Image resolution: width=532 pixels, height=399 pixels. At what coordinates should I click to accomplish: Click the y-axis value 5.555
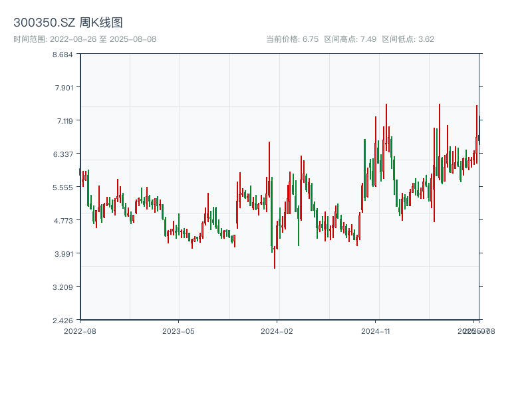pos(63,188)
